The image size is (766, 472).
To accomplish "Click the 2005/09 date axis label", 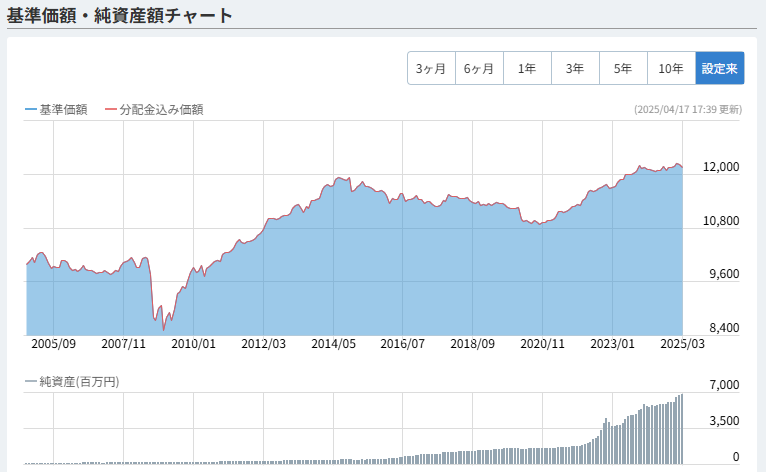I will coord(54,344).
